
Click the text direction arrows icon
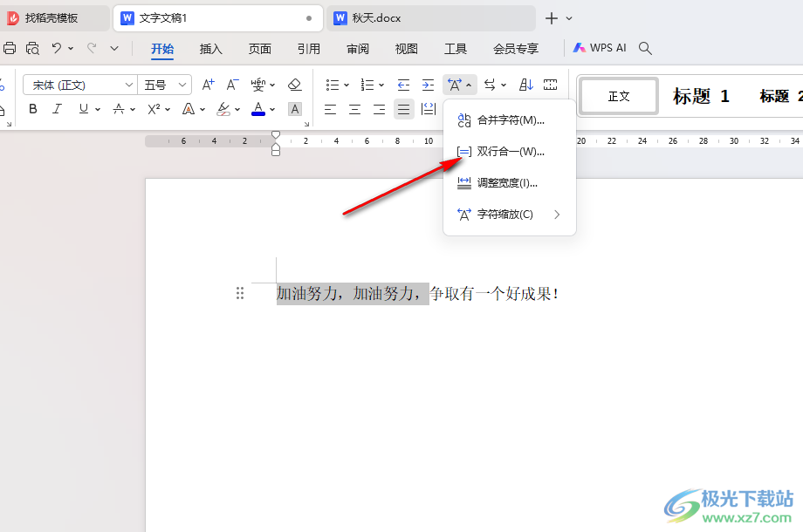[x=491, y=85]
